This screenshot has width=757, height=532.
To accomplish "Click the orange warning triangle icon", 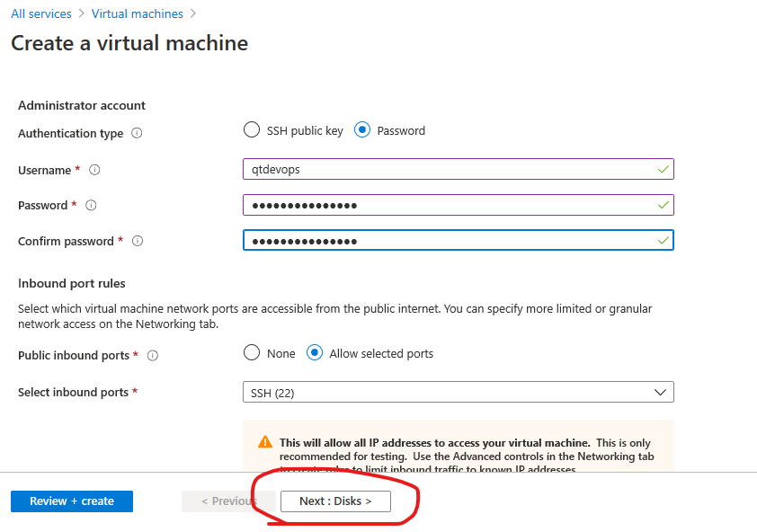I will coord(265,442).
